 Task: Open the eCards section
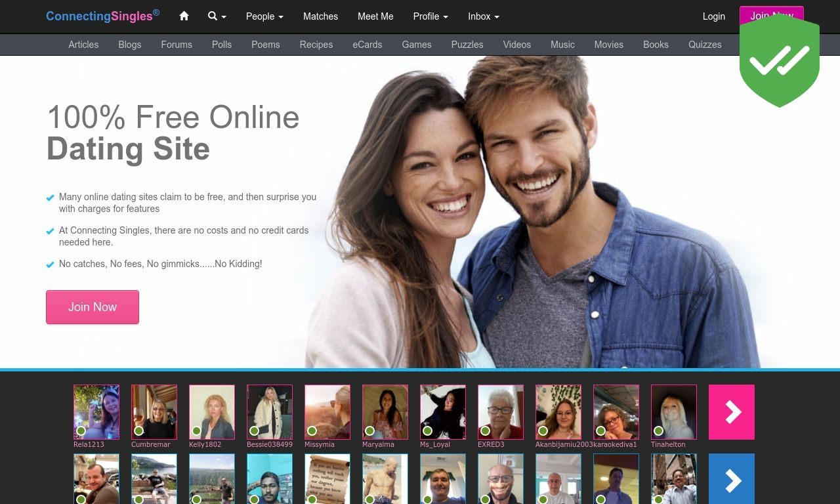367,45
